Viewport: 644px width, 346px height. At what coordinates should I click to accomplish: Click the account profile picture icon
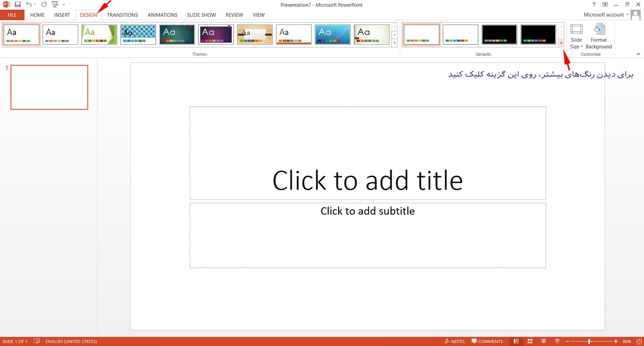[636, 15]
